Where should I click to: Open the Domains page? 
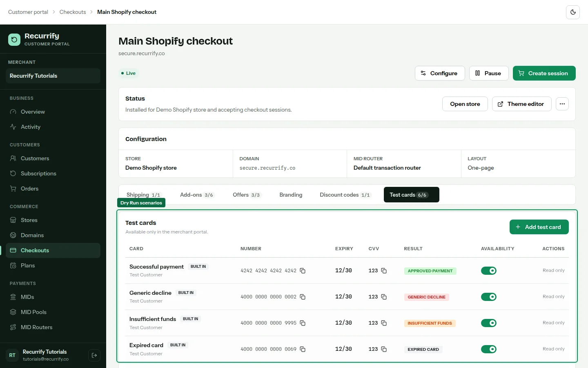point(53,235)
